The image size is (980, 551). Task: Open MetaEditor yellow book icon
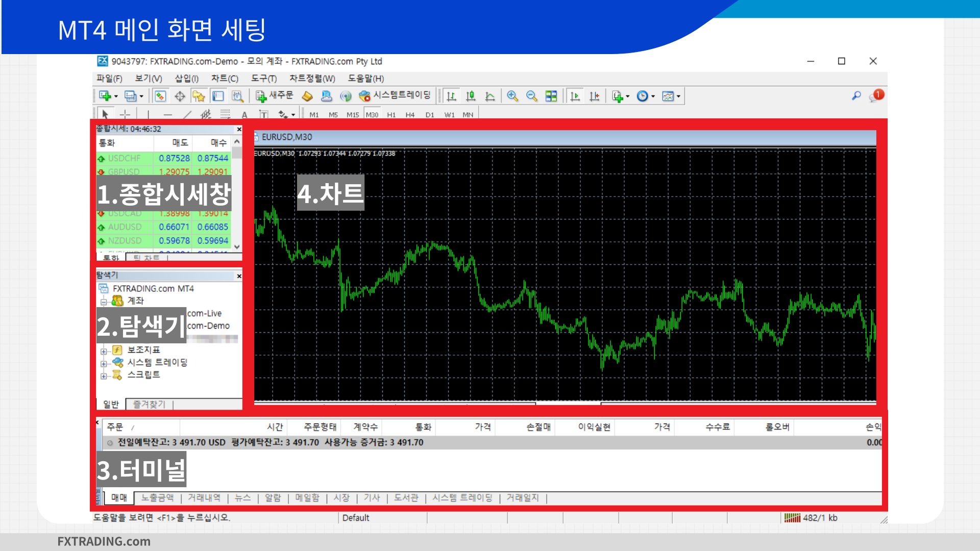pyautogui.click(x=307, y=96)
